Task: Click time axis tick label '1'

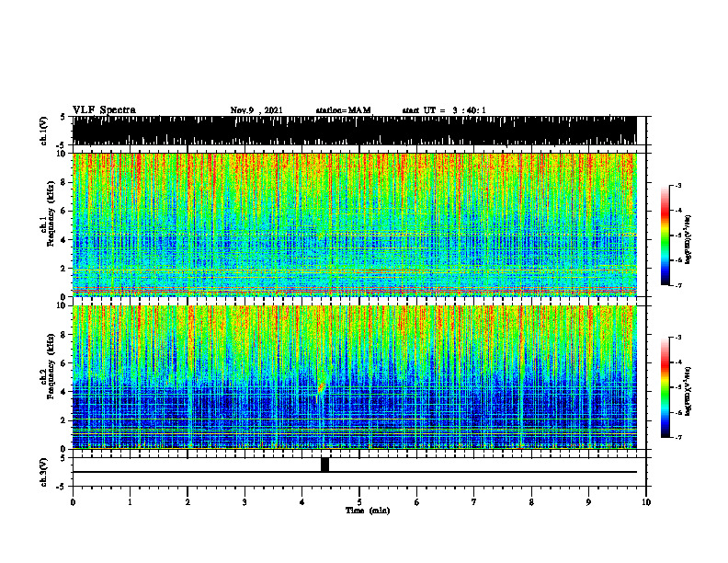Action: [x=130, y=502]
